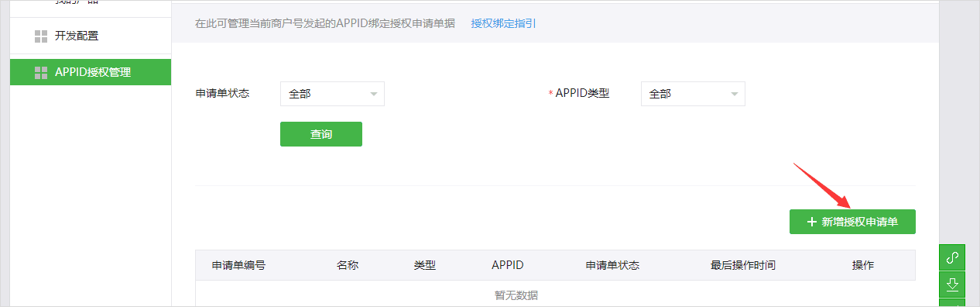The height and width of the screenshot is (307, 980).
Task: Click the description text about APPID绑定授权申请单据
Action: [325, 23]
